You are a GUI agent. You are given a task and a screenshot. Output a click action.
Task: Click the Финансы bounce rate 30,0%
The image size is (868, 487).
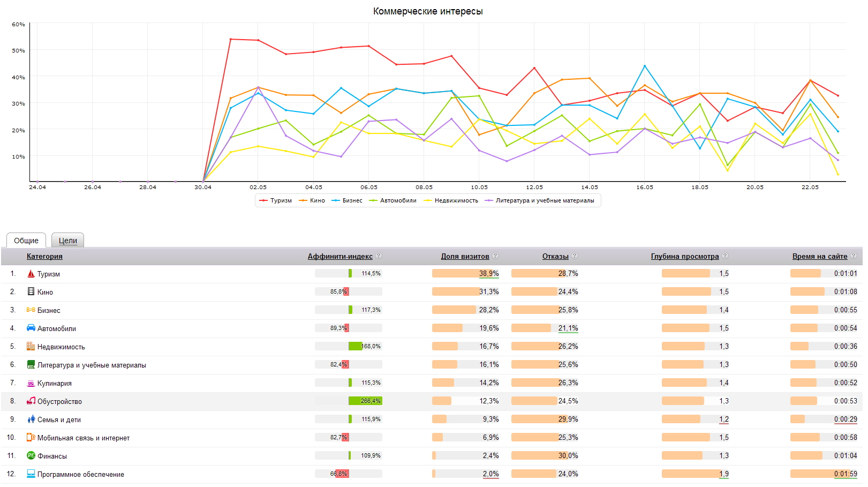568,455
